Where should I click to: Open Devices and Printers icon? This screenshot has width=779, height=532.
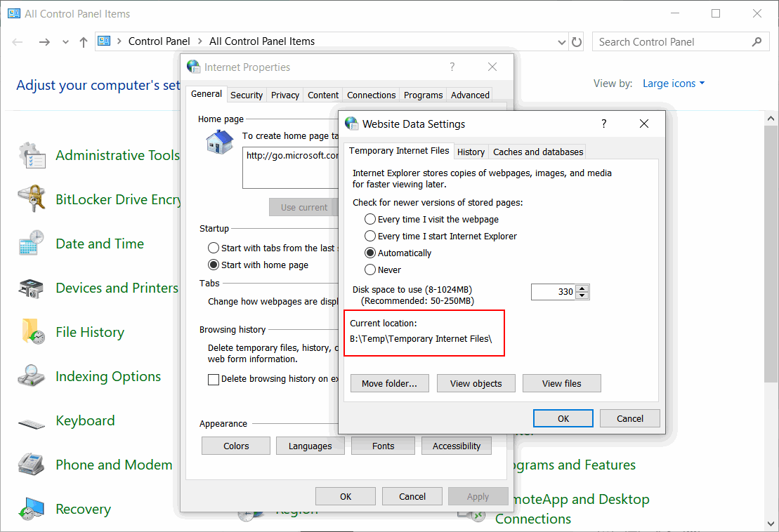click(x=32, y=288)
